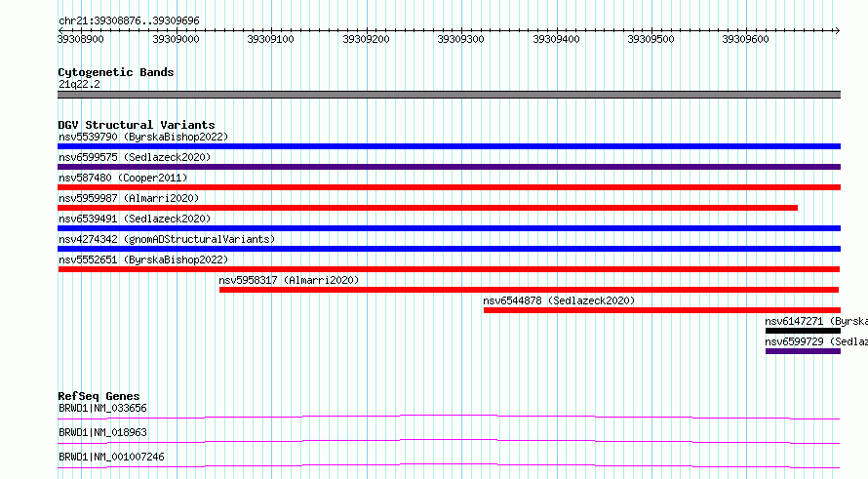
Task: Select the red bar under nsv5552651
Action: [x=449, y=269]
